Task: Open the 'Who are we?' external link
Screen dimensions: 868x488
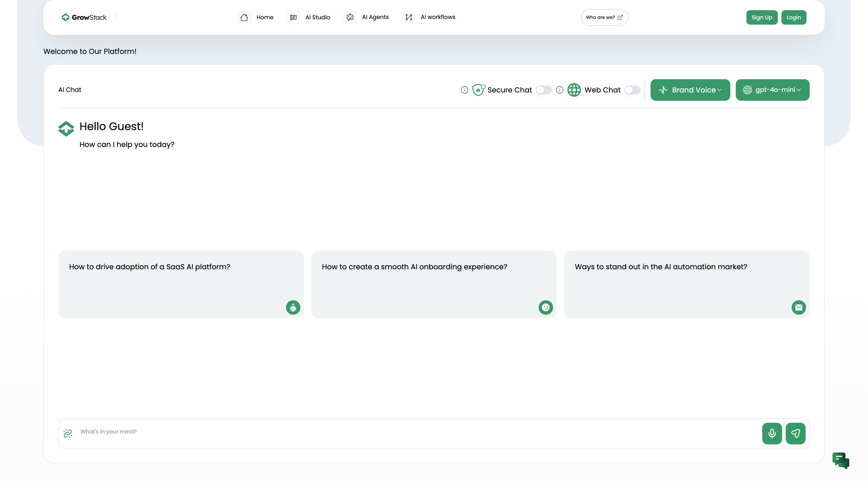Action: (604, 17)
